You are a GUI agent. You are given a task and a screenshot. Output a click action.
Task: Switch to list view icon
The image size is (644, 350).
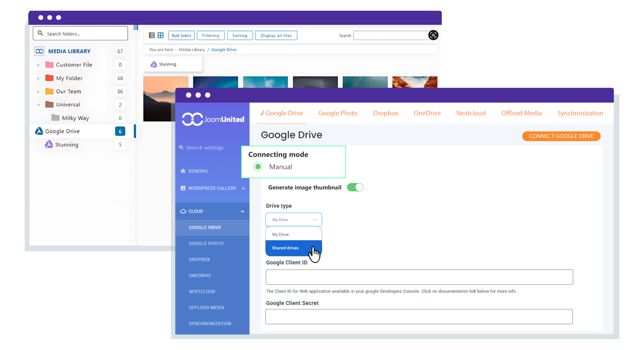point(152,35)
